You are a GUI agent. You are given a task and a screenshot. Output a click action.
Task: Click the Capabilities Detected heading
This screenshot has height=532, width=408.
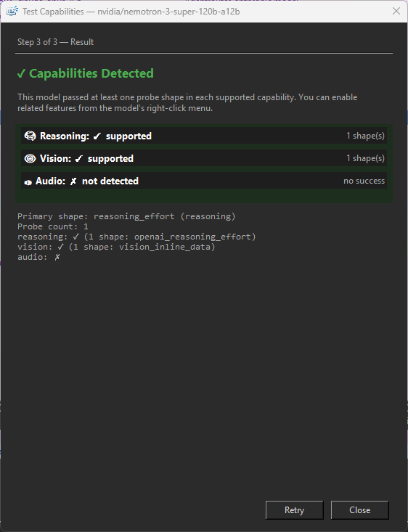(x=86, y=73)
